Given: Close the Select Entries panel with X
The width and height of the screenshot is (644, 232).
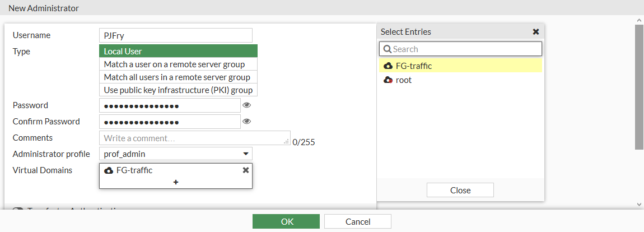Looking at the screenshot, I should [535, 32].
